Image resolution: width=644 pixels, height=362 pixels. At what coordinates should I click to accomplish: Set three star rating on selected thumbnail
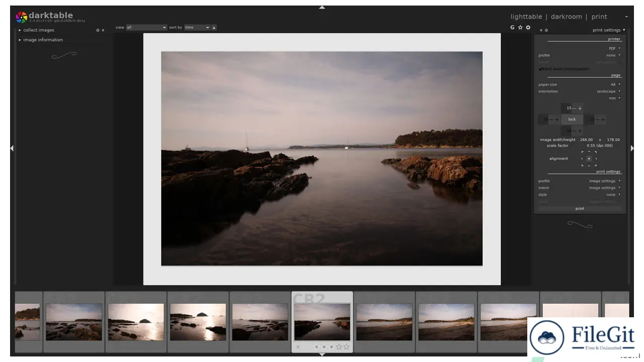[x=331, y=347]
